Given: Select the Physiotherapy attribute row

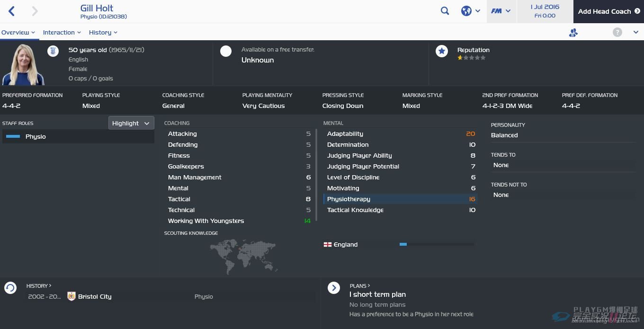Looking at the screenshot, I should pyautogui.click(x=401, y=199).
